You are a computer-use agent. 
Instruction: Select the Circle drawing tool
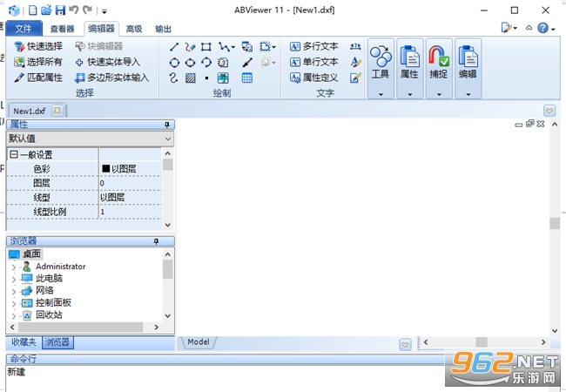tap(174, 63)
